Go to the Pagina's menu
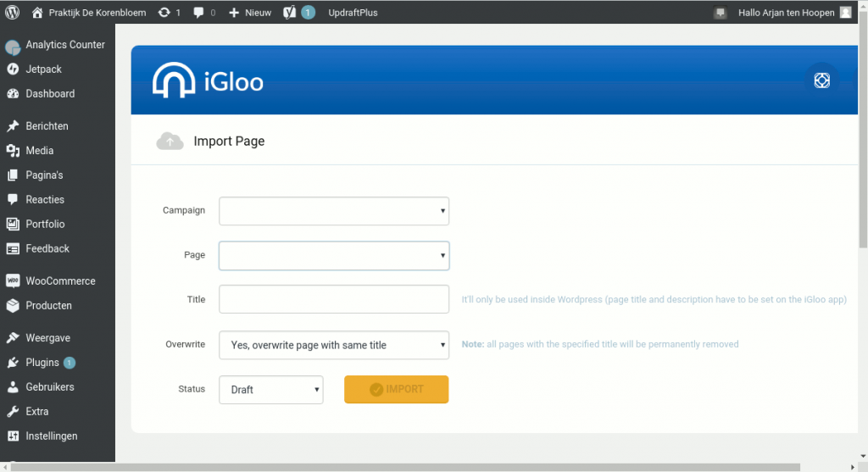Viewport: 868px width, 472px height. pos(44,175)
